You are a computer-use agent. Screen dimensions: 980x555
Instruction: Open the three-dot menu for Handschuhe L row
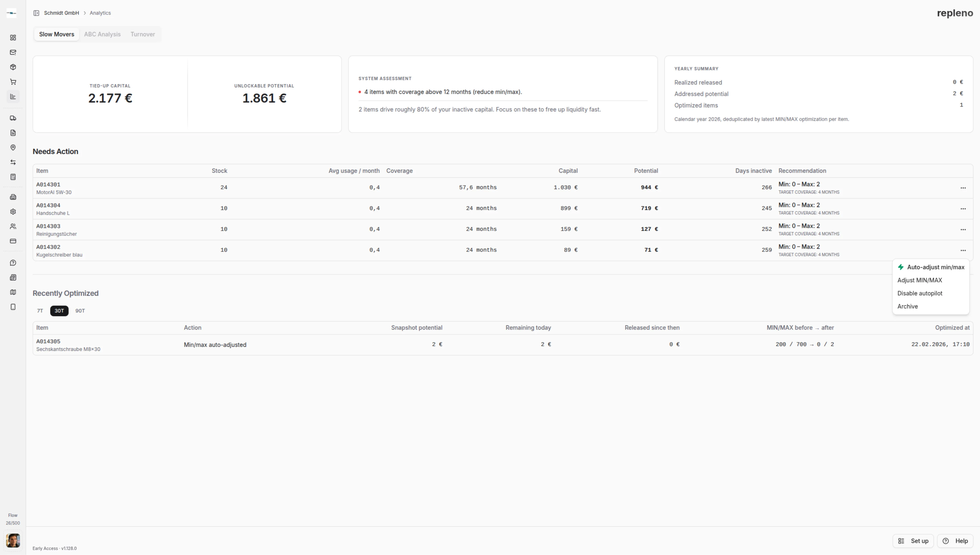coord(963,209)
